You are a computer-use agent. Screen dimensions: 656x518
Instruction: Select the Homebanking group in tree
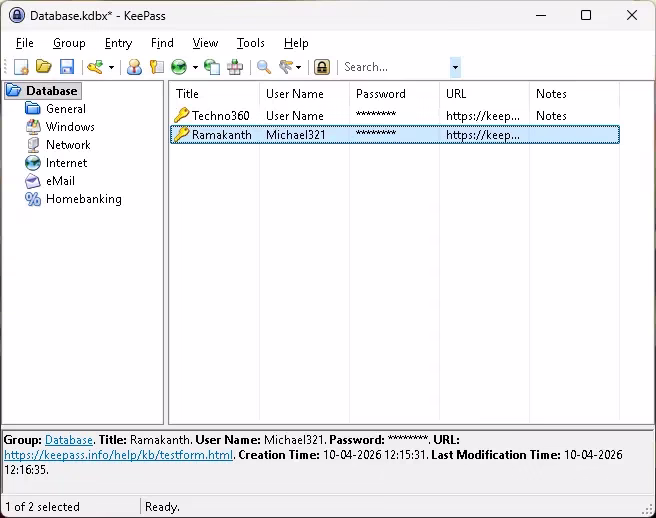pyautogui.click(x=83, y=199)
